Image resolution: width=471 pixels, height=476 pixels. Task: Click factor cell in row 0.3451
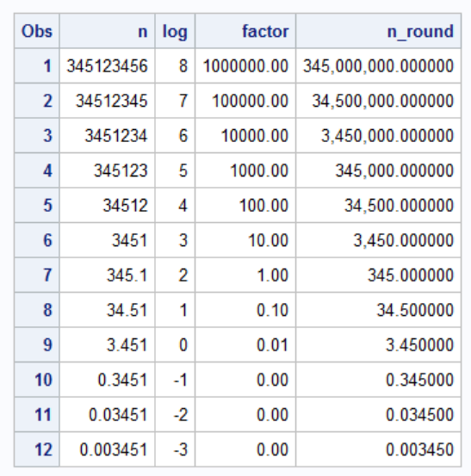[245, 380]
